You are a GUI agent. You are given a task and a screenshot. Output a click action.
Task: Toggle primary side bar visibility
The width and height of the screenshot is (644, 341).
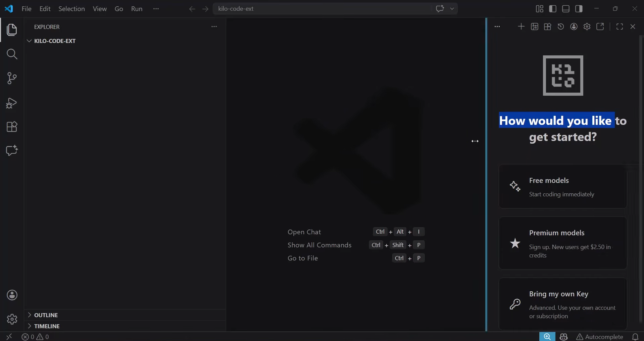(553, 9)
